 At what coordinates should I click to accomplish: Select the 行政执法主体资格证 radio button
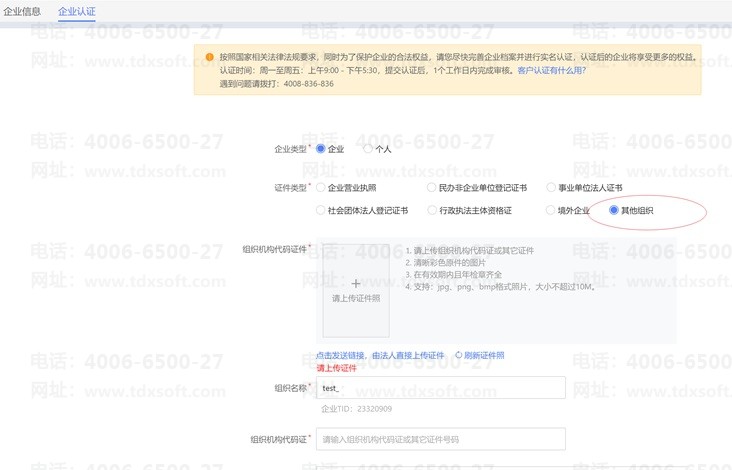[x=432, y=210]
